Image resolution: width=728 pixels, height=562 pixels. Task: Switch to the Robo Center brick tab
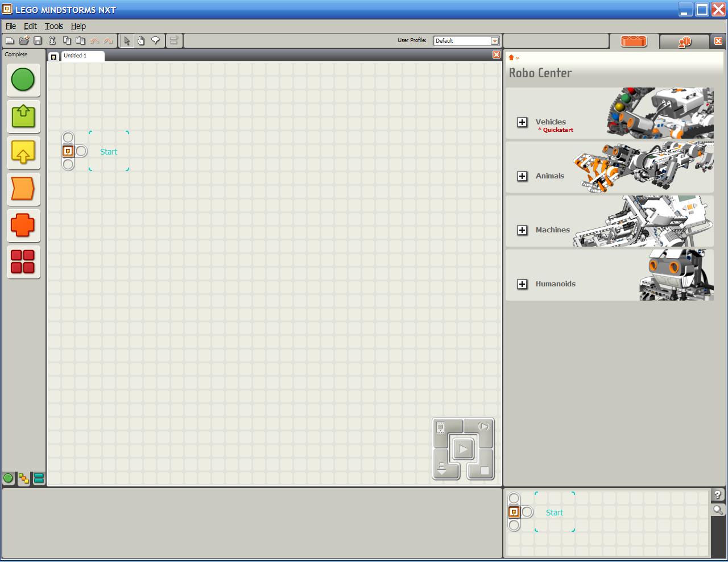[x=634, y=41]
